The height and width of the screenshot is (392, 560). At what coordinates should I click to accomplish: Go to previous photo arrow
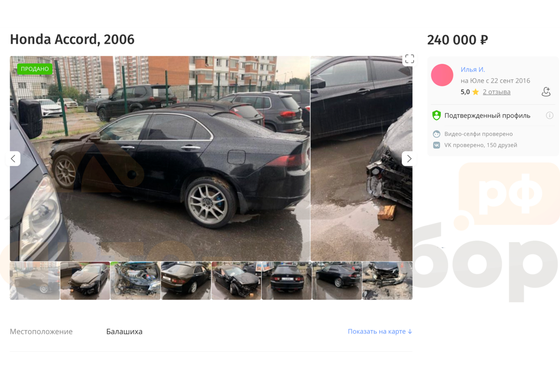13,159
